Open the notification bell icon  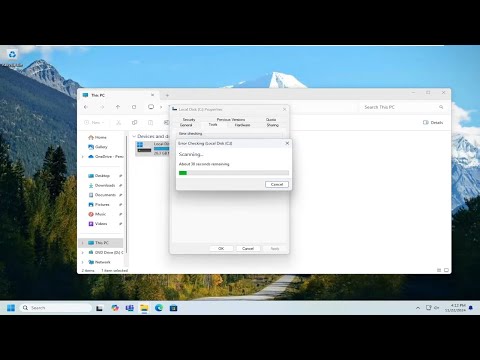471,308
